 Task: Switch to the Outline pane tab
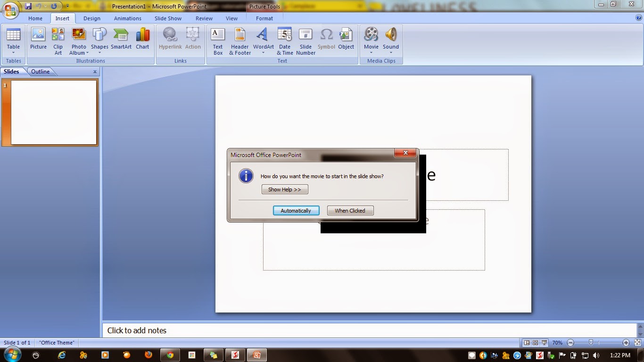41,72
